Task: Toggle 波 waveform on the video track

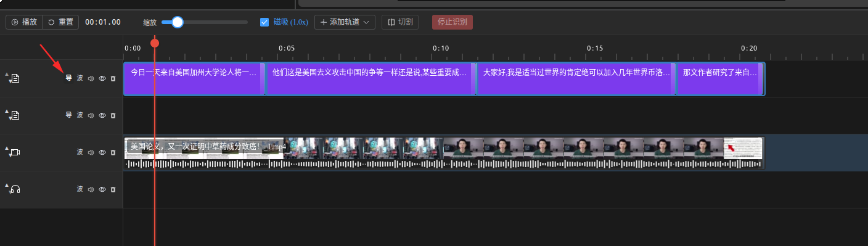Action: [x=80, y=152]
